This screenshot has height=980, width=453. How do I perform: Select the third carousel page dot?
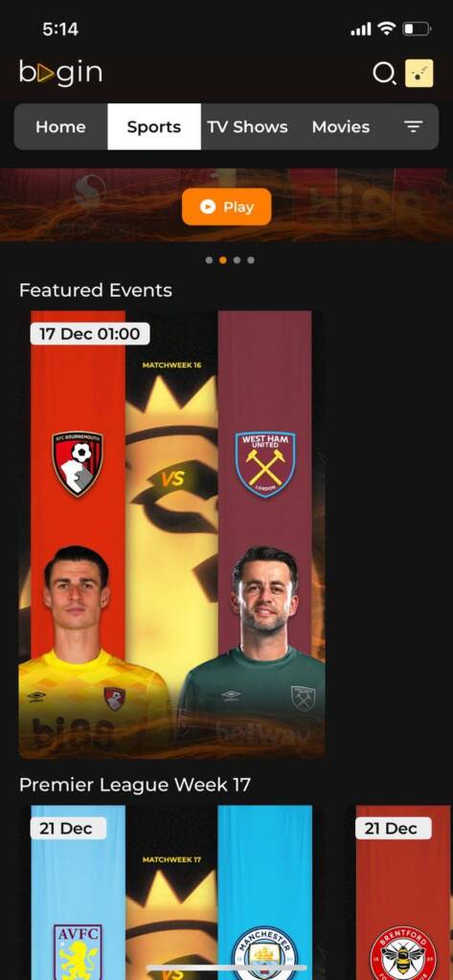[237, 260]
